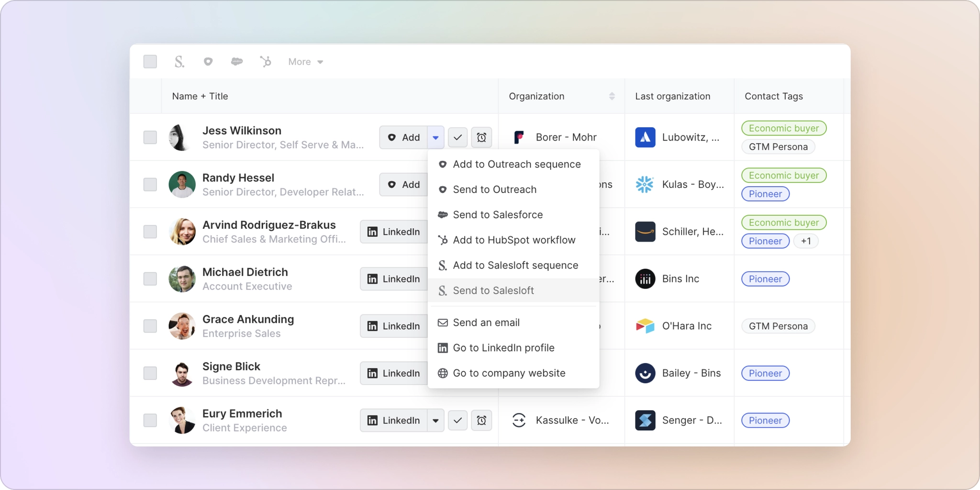Image resolution: width=980 pixels, height=490 pixels.
Task: Toggle the select-all checkbox in the toolbar
Action: coord(150,62)
